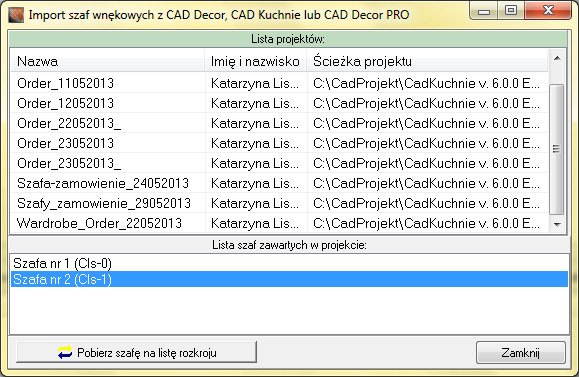Click the Imię i nazwisko column header
This screenshot has width=579, height=377.
click(256, 61)
